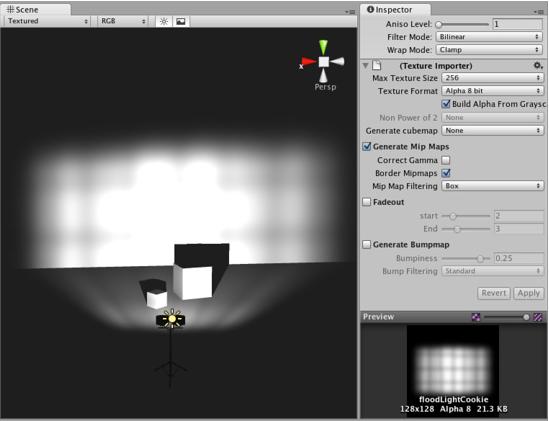Click the green Y axis gizmo cone
The image size is (549, 421).
pos(324,47)
